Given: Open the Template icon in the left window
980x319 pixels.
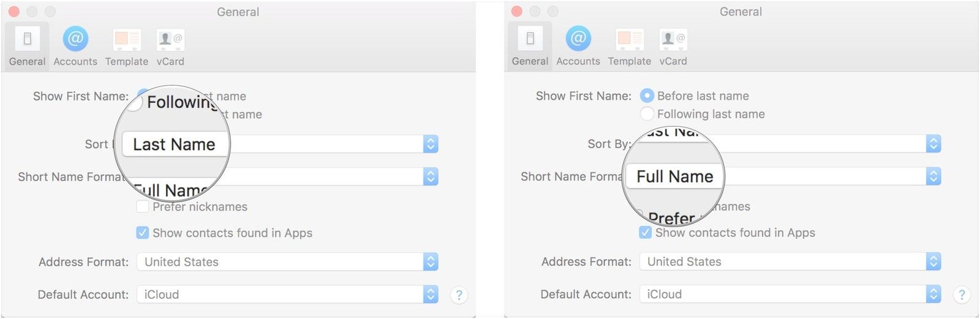Looking at the screenshot, I should click(127, 39).
